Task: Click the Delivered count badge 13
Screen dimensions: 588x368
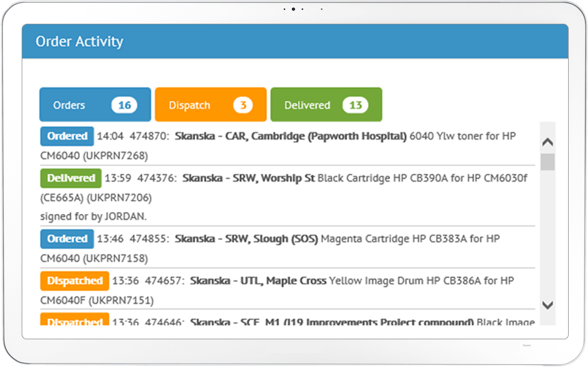Action: point(356,105)
